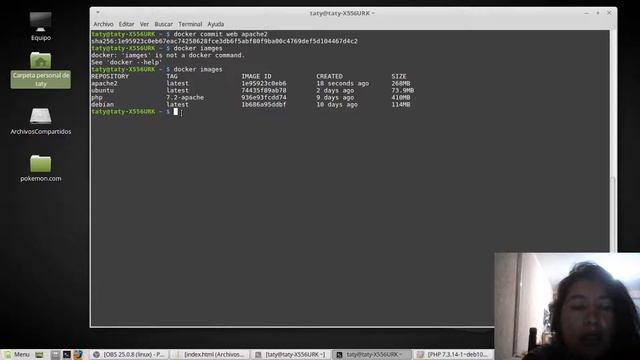Click image ID 74435f89ab78
Viewport: 640px width, 360px height.
pos(264,90)
